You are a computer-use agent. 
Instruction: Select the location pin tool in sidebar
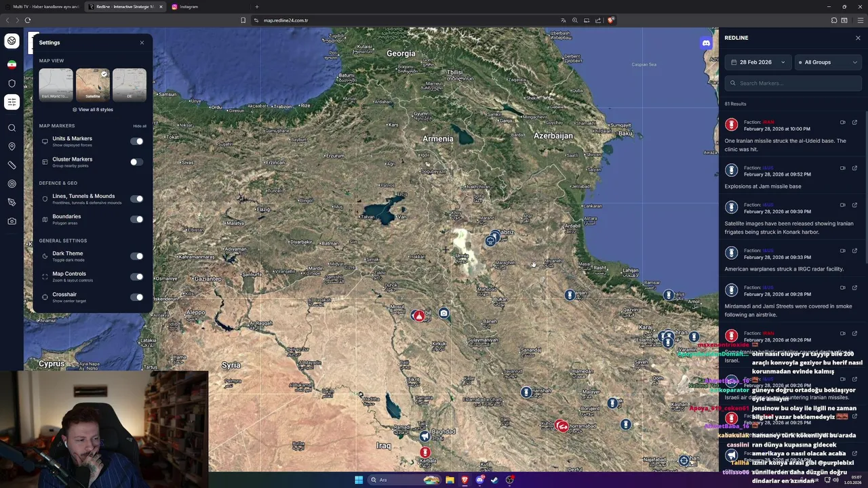pos(12,146)
